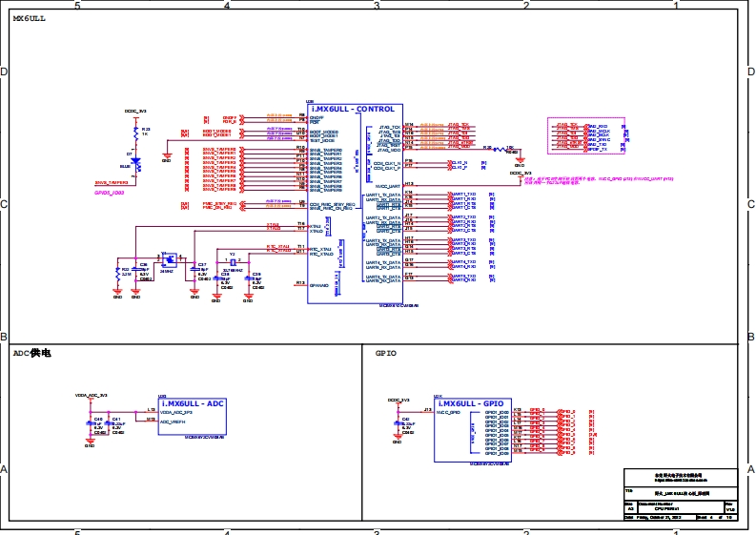Click the NVCC_UART pin label

click(x=388, y=185)
